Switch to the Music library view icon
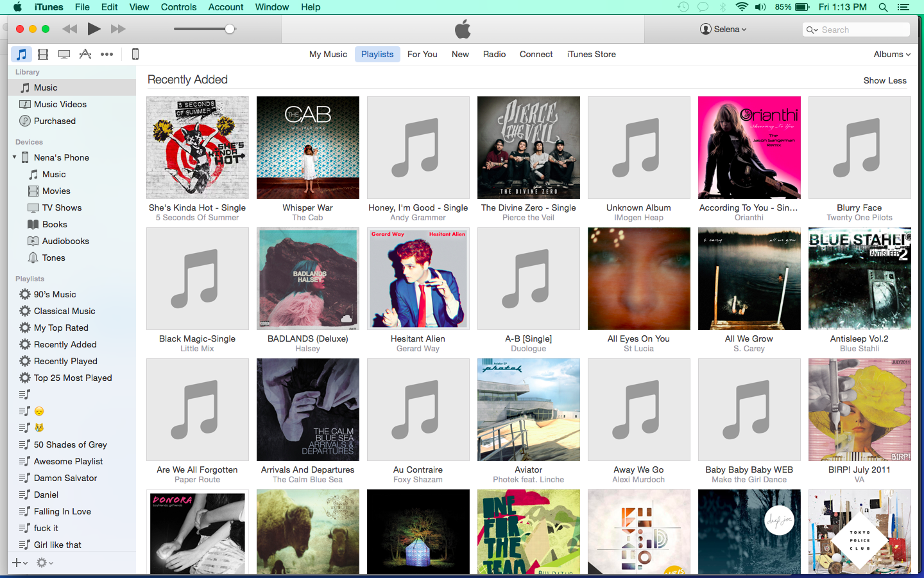Viewport: 924px width, 578px height. pyautogui.click(x=21, y=54)
